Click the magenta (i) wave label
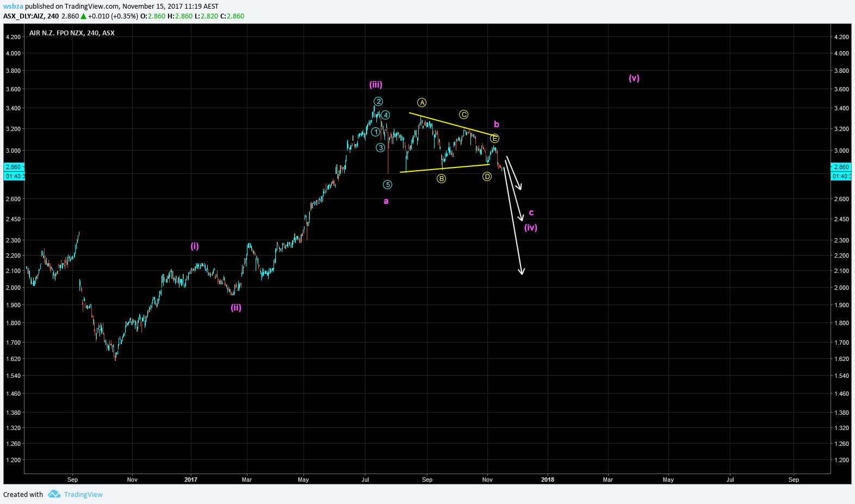 (195, 246)
